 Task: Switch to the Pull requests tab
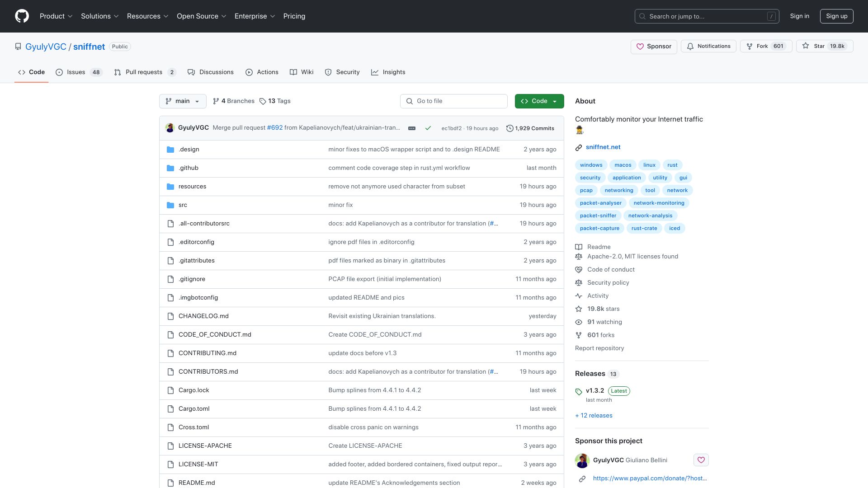pyautogui.click(x=145, y=72)
